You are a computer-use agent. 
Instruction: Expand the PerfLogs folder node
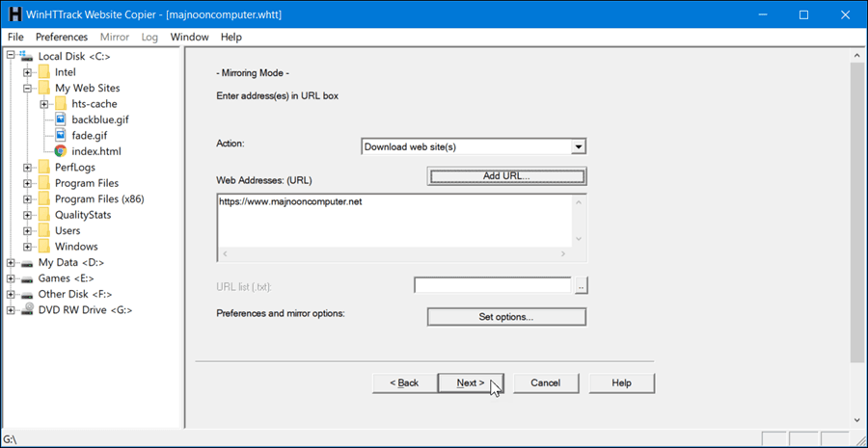pyautogui.click(x=27, y=167)
